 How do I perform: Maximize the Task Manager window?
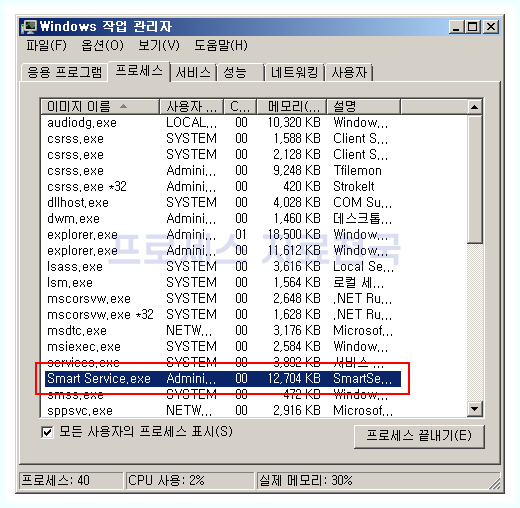473,27
